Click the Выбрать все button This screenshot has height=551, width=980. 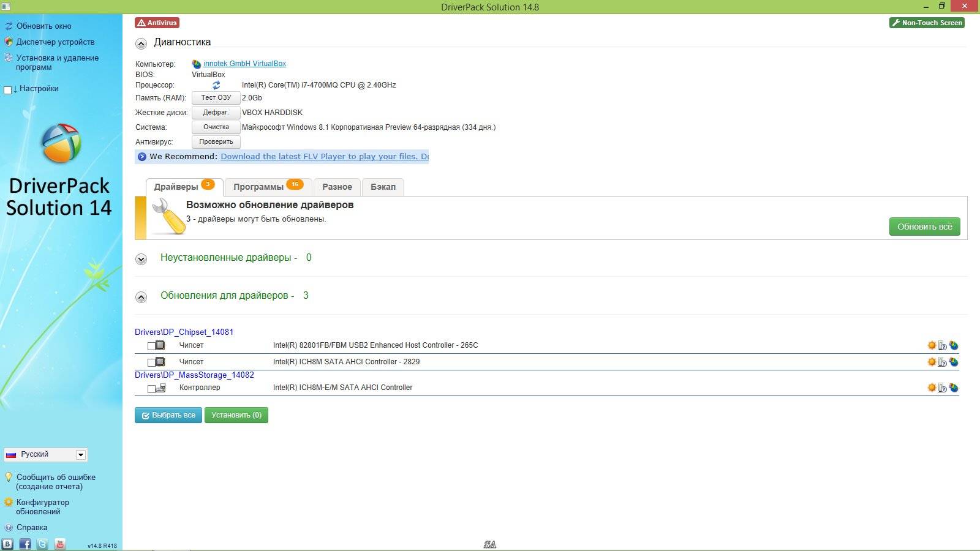(168, 415)
